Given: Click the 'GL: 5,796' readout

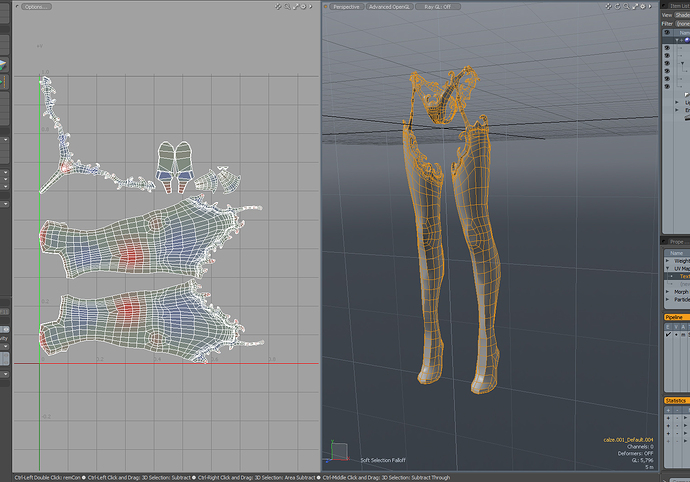Looking at the screenshot, I should [x=642, y=460].
